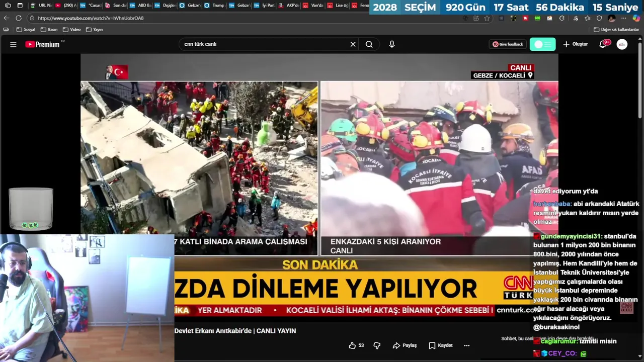The width and height of the screenshot is (644, 362).
Task: Open split screen icon in address bar
Action: click(x=476, y=18)
